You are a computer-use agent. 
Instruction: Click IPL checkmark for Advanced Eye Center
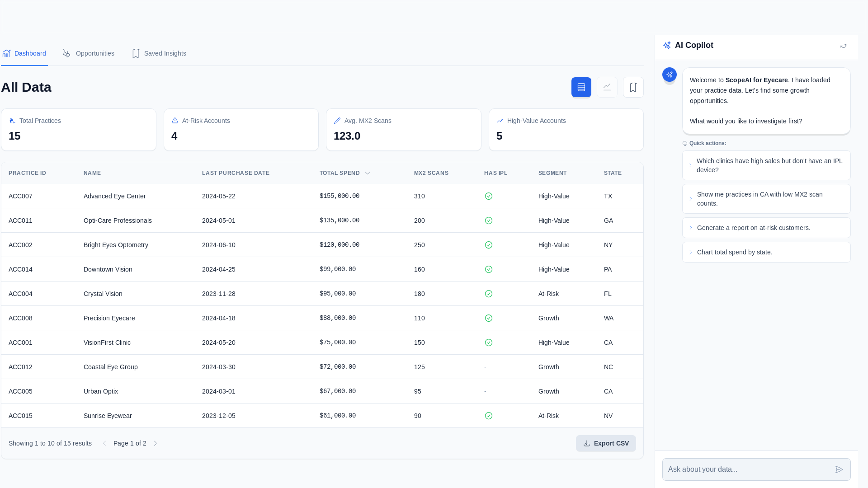tap(489, 196)
